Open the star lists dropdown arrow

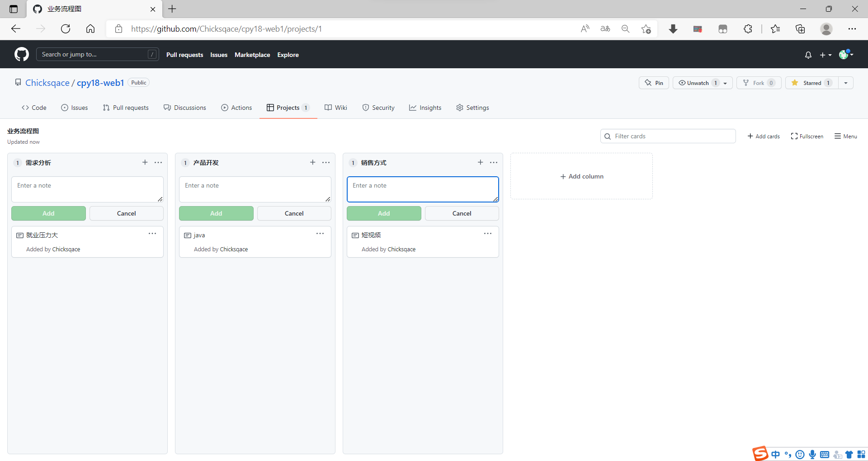tap(846, 83)
